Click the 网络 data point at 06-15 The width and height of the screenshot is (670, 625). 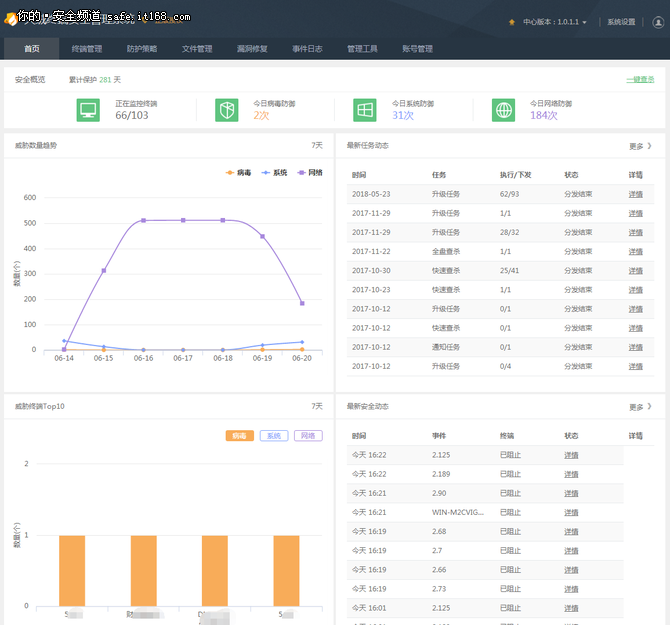click(104, 270)
